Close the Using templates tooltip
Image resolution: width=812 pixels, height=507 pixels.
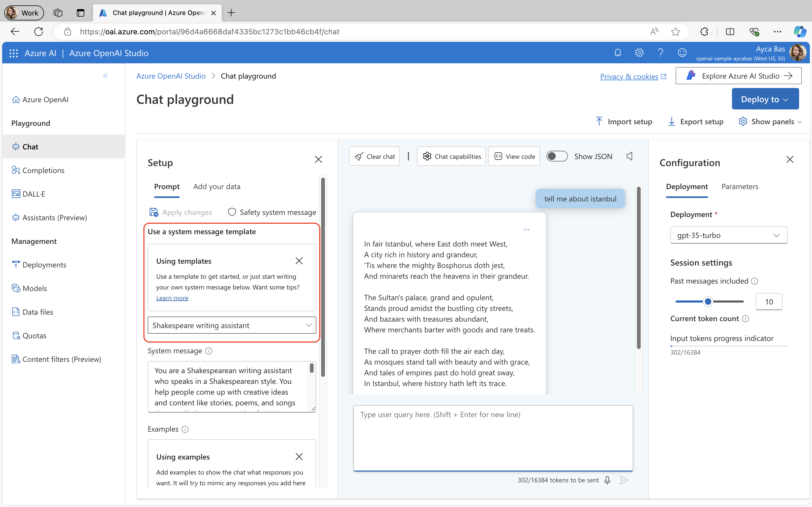coord(299,260)
